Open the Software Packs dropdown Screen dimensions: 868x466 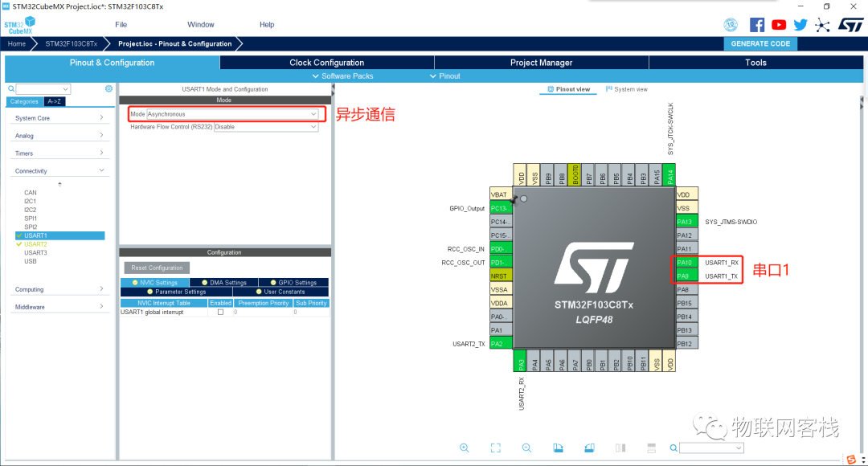coord(342,76)
